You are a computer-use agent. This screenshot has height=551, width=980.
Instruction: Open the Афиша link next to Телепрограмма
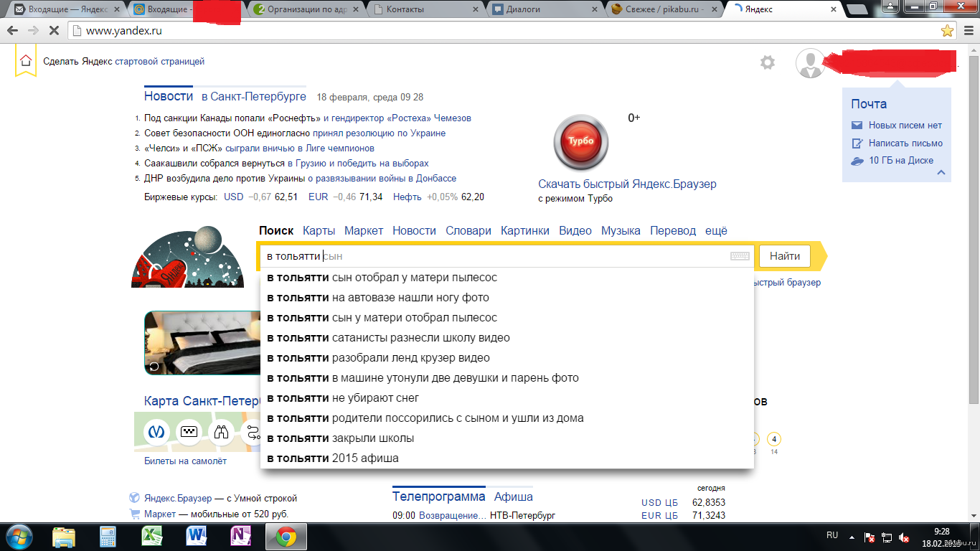pyautogui.click(x=514, y=496)
